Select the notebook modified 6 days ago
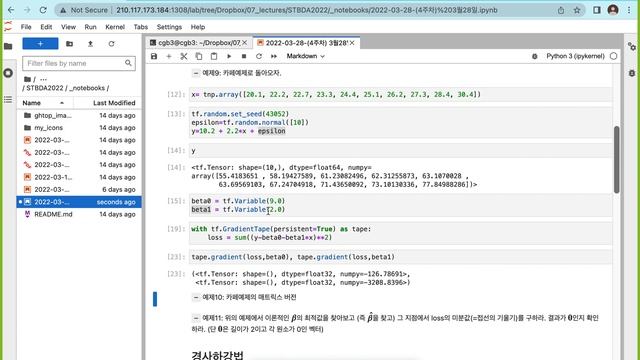Image resolution: width=640 pixels, height=360 pixels. 79,189
